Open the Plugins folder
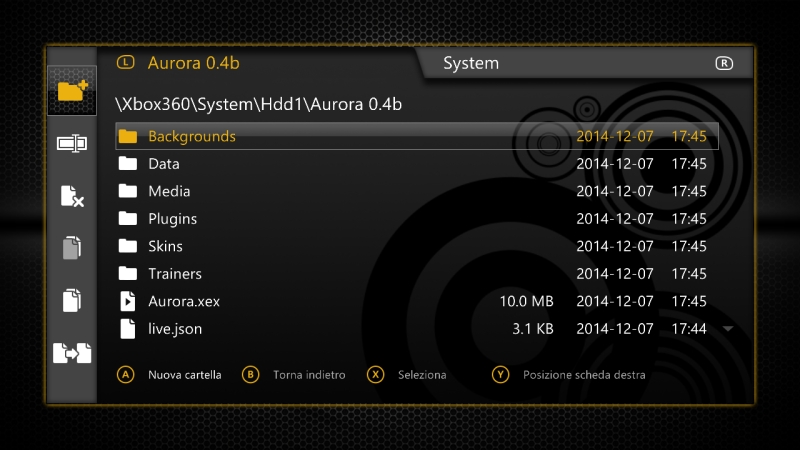The image size is (800, 450). tap(172, 218)
